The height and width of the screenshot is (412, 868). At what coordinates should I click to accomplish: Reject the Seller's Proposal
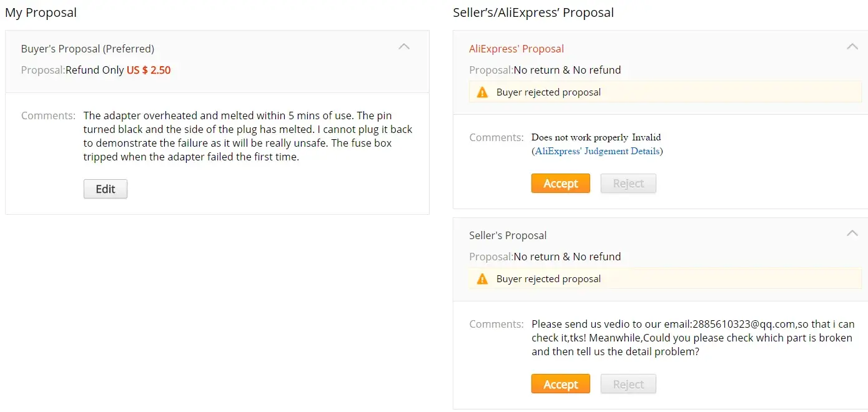coord(628,384)
